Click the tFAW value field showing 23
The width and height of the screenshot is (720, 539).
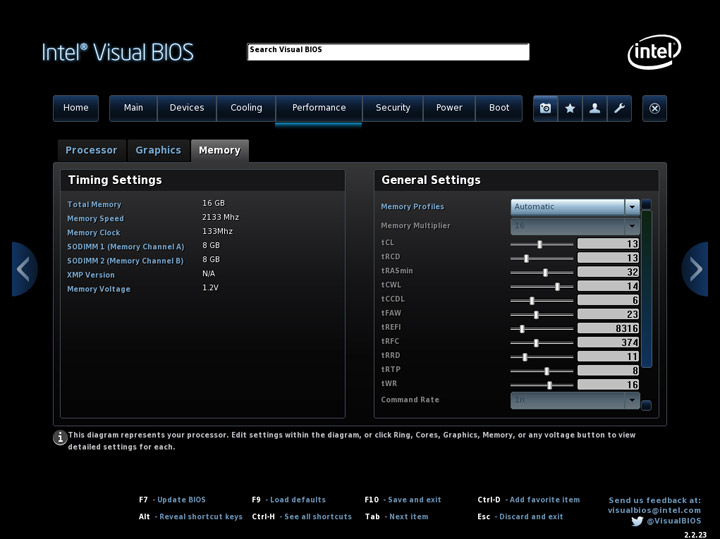608,314
